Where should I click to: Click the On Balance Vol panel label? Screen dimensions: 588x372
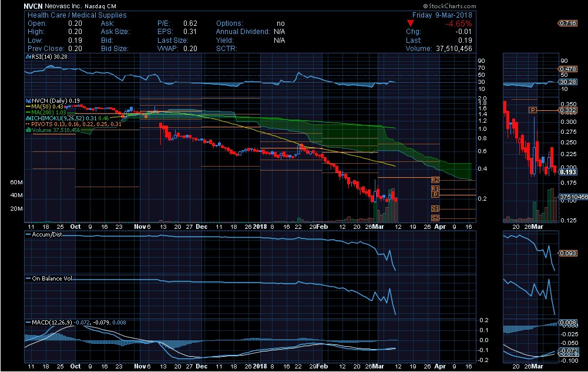coord(52,278)
